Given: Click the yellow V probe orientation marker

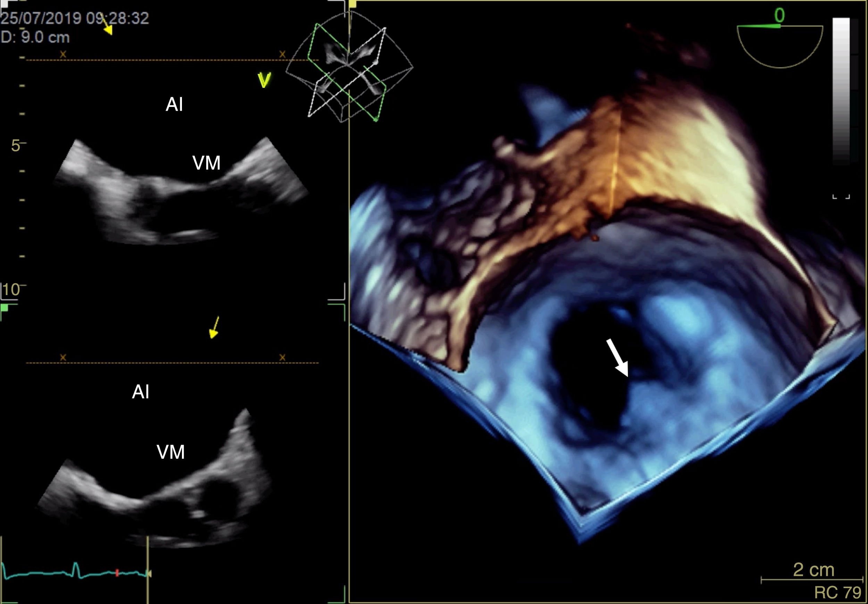Looking at the screenshot, I should 264,80.
